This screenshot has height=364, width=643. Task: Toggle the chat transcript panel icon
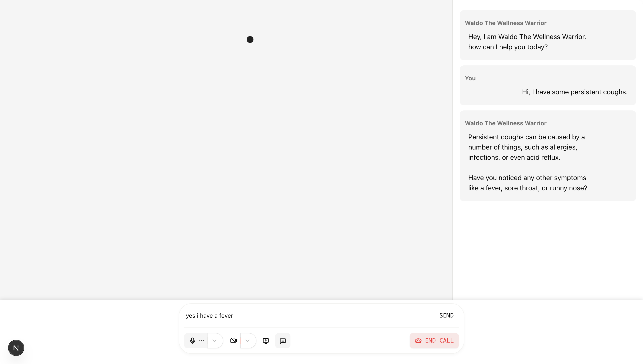[x=283, y=340]
